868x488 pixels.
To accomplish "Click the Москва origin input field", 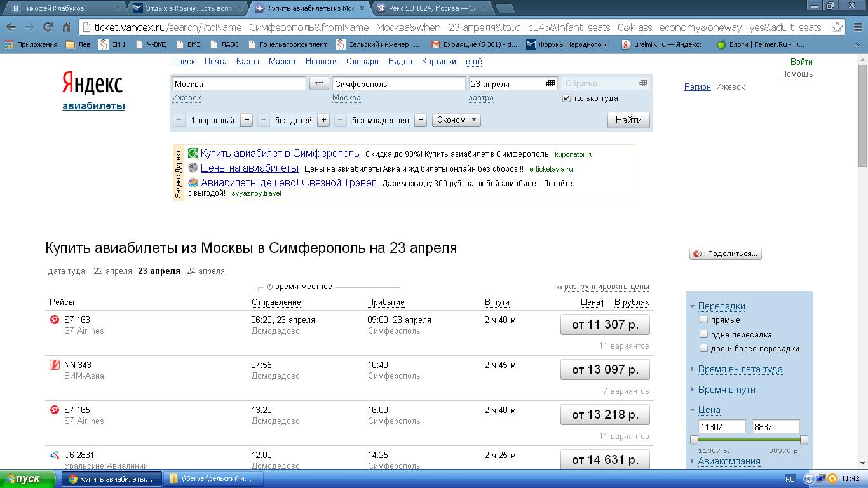I will coord(239,84).
